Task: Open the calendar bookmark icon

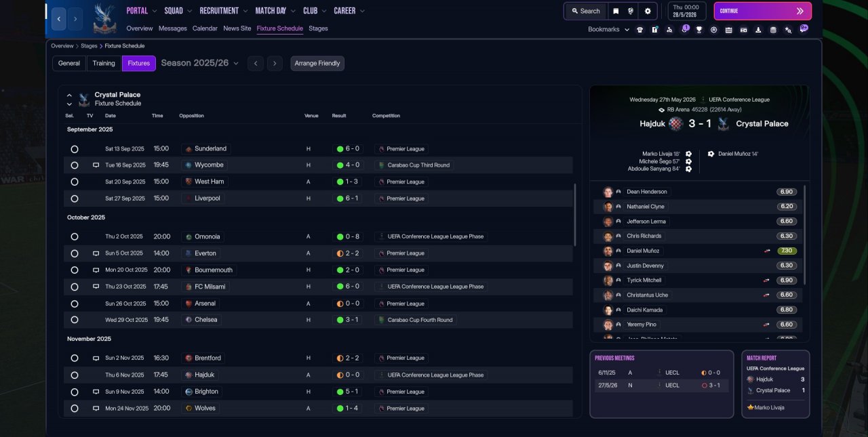Action: tap(728, 30)
